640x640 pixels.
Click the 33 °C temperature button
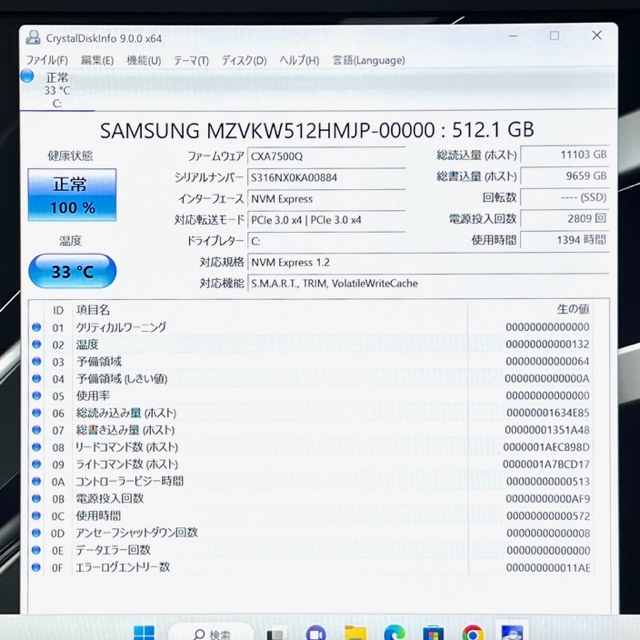(x=72, y=271)
